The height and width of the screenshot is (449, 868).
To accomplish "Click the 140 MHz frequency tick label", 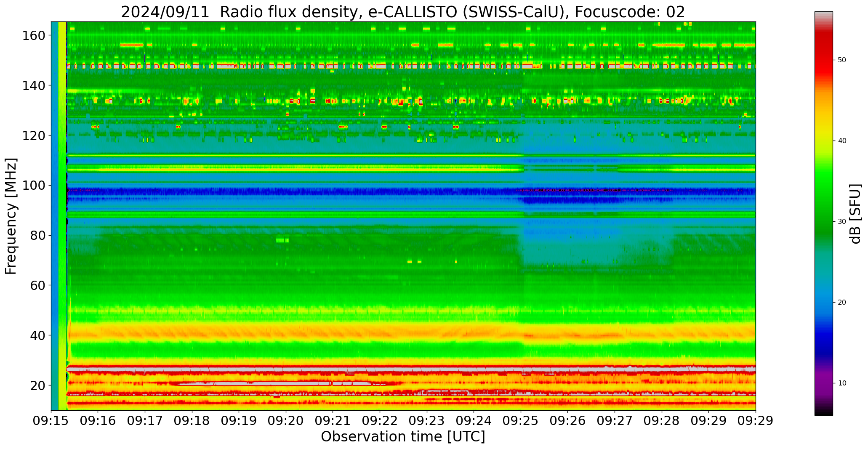I will [x=34, y=85].
